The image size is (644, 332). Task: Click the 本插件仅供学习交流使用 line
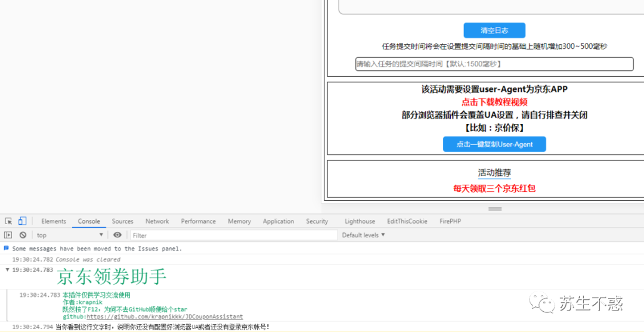97,295
